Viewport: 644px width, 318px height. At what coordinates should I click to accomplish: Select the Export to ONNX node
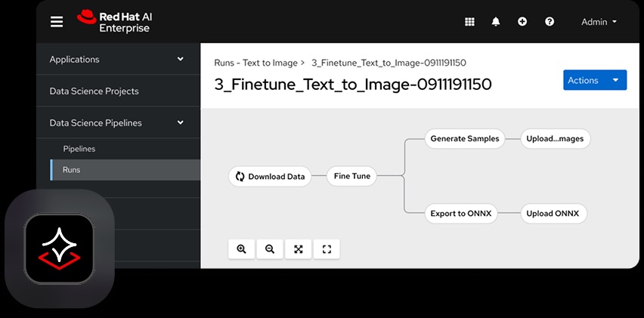(x=460, y=213)
